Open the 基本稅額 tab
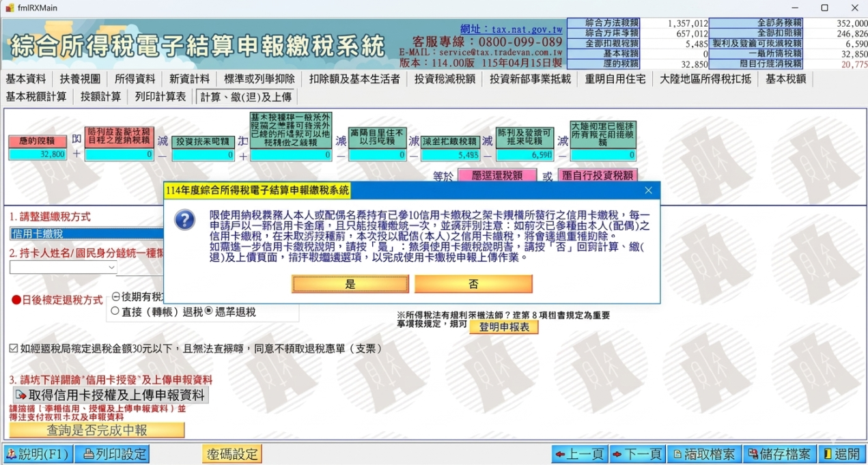 tap(785, 79)
